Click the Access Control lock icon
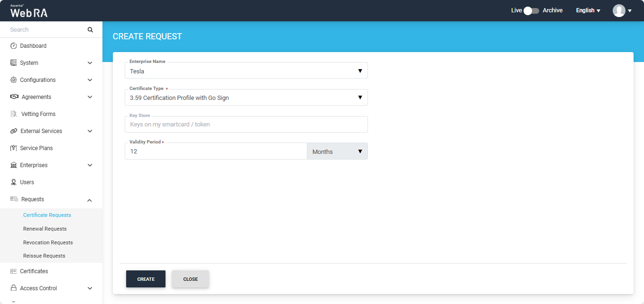Viewport: 644px width, 304px height. click(13, 288)
